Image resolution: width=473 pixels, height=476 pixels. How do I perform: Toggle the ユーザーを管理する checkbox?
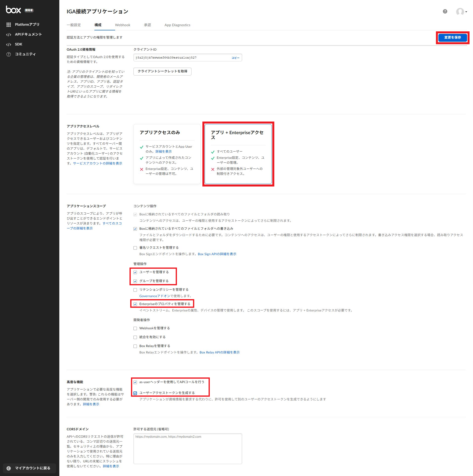point(135,272)
